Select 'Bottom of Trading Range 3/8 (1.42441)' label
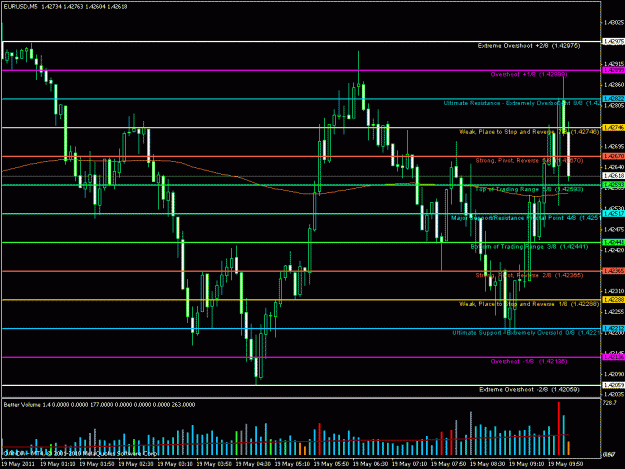The height and width of the screenshot is (469, 625). (529, 247)
